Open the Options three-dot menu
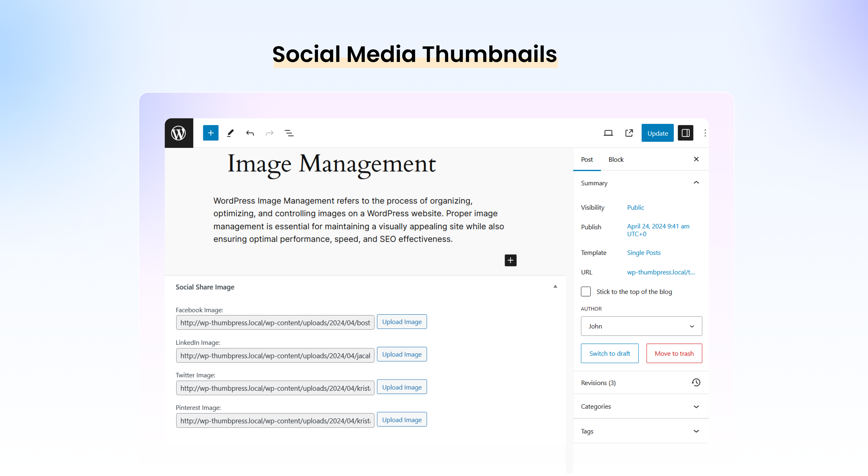Screen dimensions: 868x476 [x=705, y=133]
